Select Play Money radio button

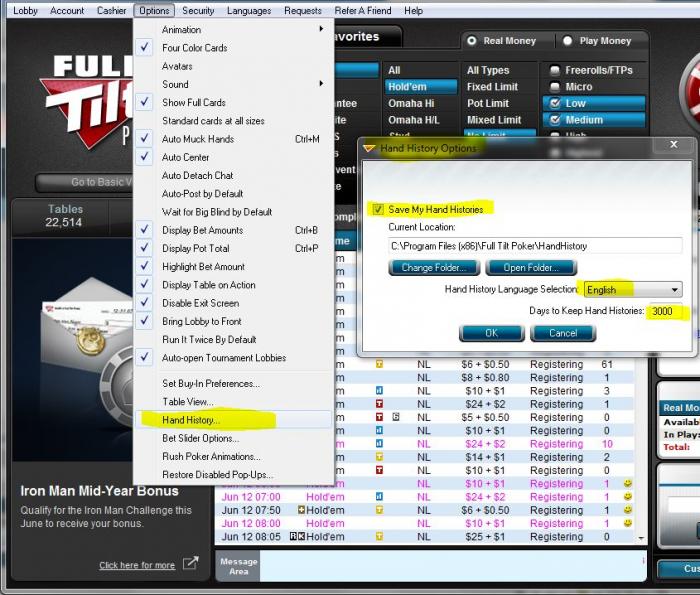(x=567, y=41)
